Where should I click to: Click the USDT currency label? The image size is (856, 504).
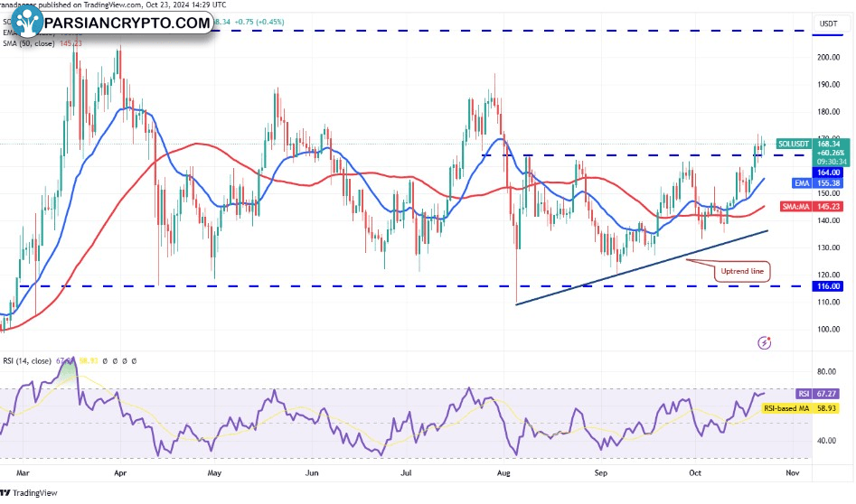click(x=828, y=23)
